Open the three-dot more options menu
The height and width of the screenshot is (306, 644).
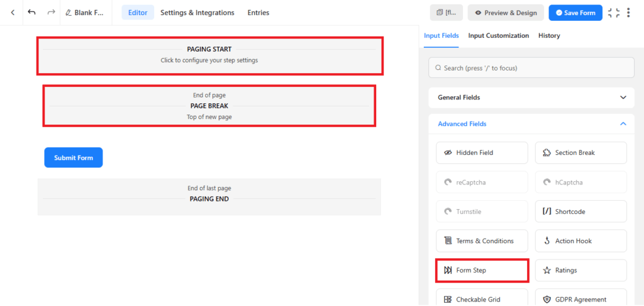[x=628, y=13]
